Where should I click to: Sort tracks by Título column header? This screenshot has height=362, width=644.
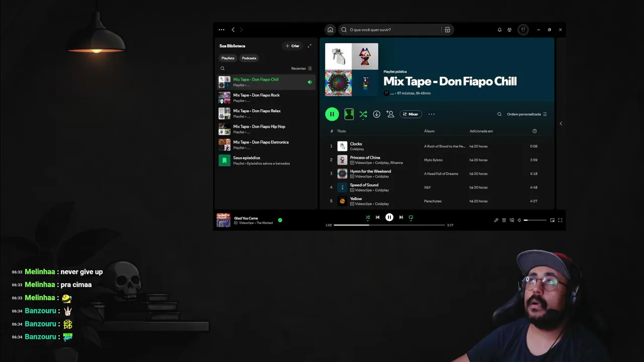342,131
